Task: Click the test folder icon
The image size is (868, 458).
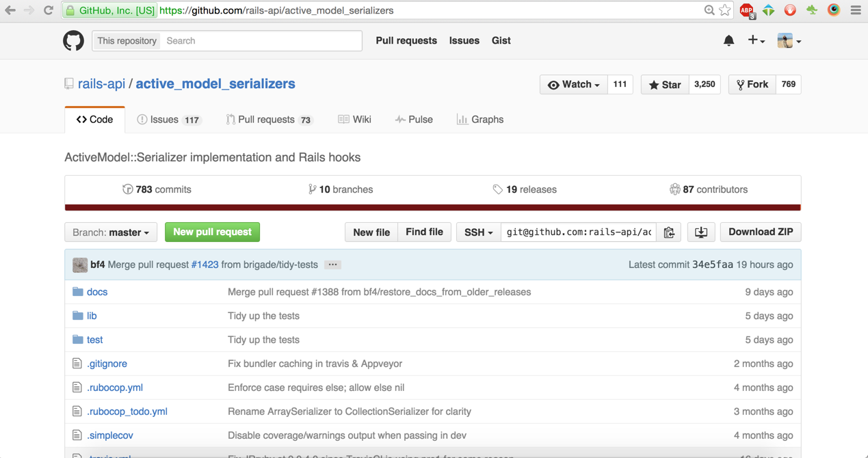Action: 78,340
